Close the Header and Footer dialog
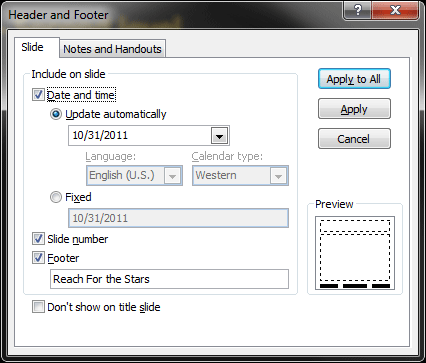Viewport: 426px width, 363px height. click(395, 10)
